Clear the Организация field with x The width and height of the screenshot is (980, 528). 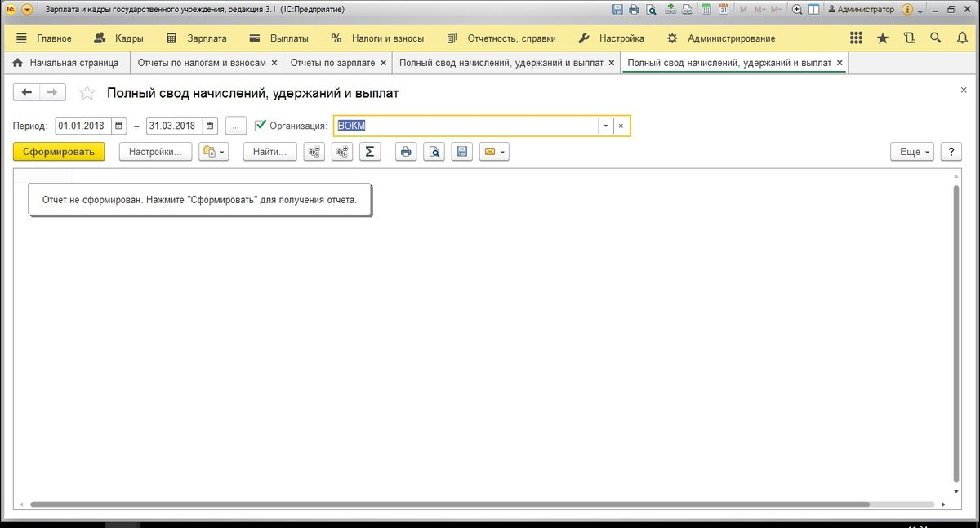click(x=621, y=126)
